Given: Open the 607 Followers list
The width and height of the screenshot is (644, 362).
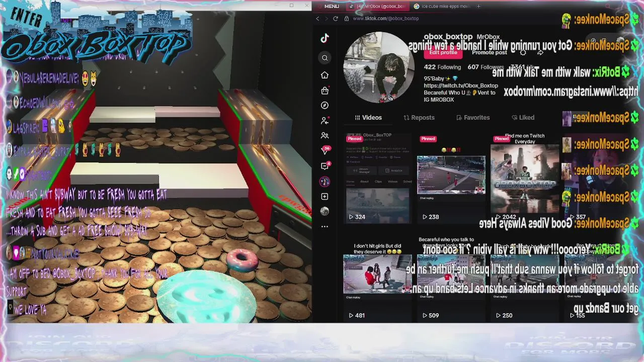Looking at the screenshot, I should [x=486, y=67].
